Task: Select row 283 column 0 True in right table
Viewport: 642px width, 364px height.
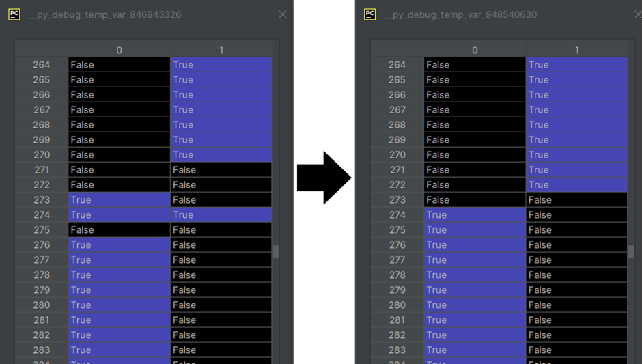Action: click(x=475, y=350)
